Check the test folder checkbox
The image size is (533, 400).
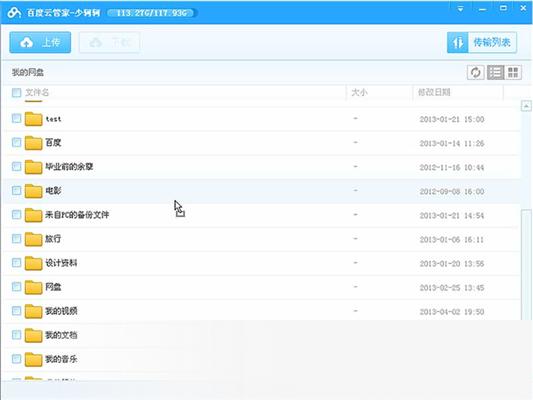[16, 118]
